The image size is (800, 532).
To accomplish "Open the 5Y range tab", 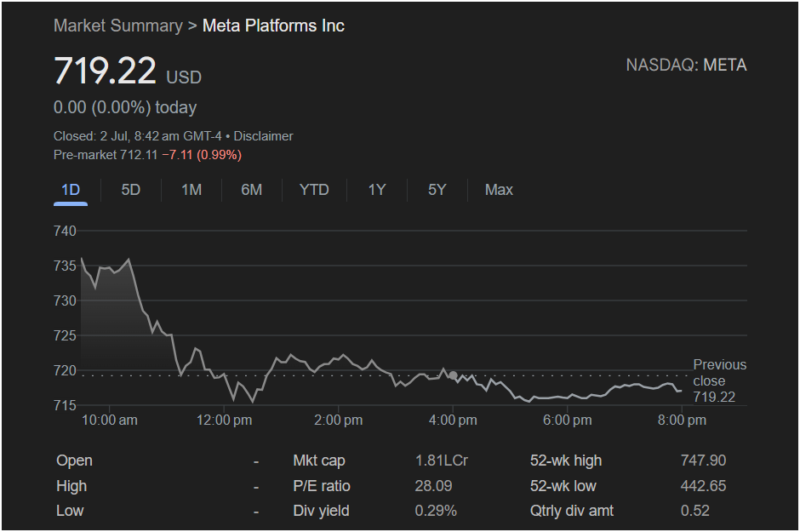I will click(x=437, y=190).
